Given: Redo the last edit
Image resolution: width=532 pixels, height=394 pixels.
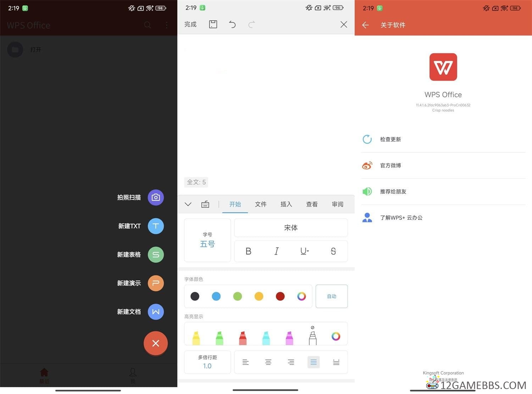Looking at the screenshot, I should click(251, 24).
